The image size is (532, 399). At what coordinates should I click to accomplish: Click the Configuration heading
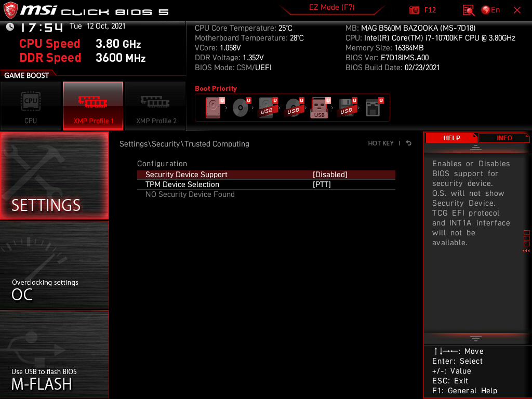click(162, 164)
